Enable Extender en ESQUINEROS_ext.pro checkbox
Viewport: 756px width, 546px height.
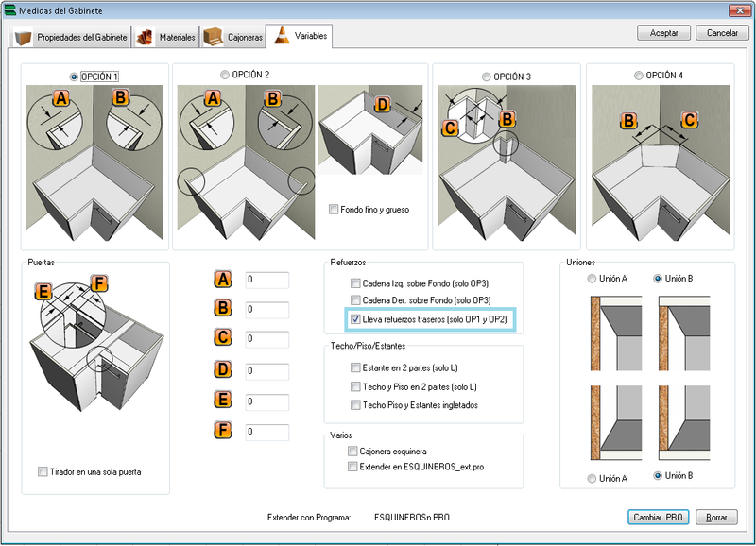352,467
